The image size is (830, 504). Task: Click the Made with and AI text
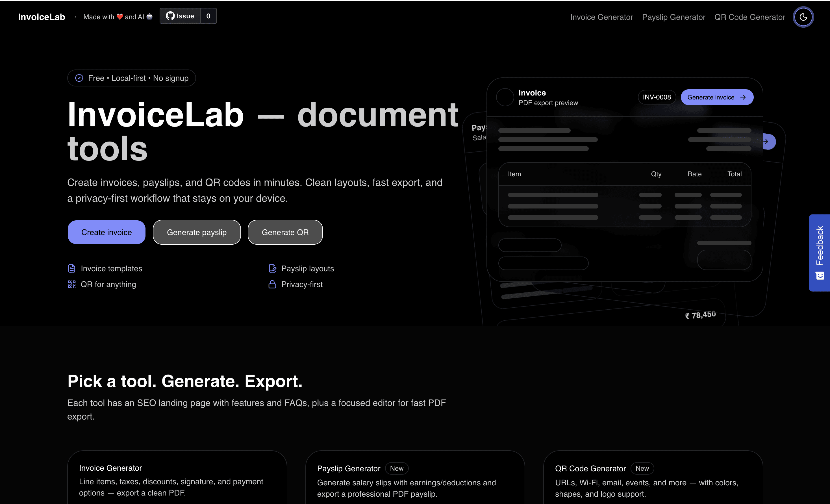[118, 16]
